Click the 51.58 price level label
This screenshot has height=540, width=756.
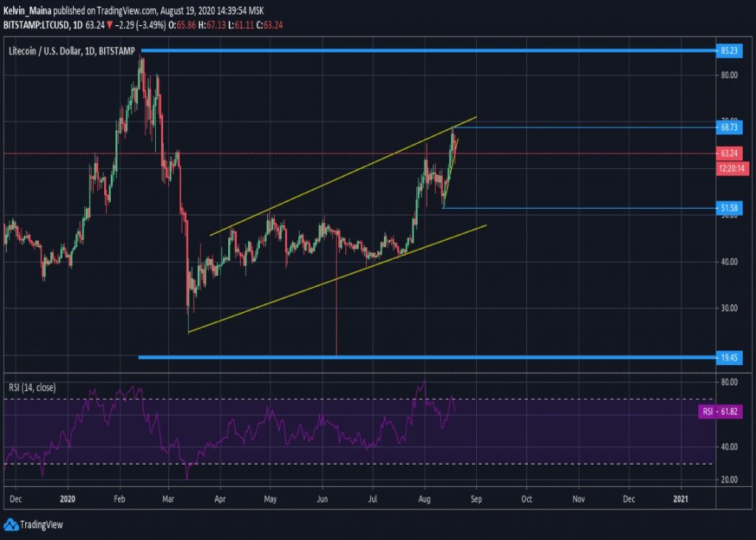729,209
